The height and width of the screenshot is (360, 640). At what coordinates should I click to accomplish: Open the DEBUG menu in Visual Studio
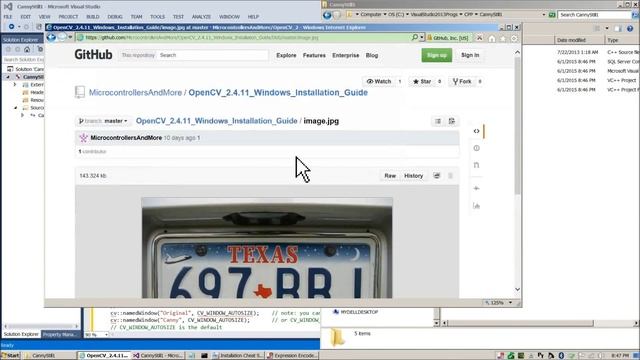pyautogui.click(x=115, y=17)
